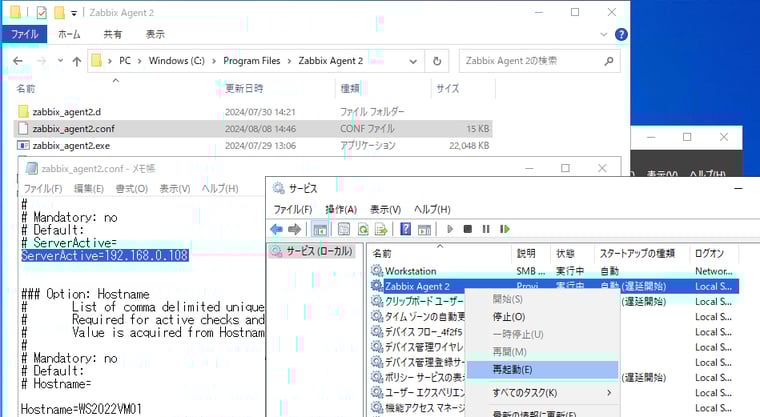Open ヘルプ(H) menu in Services

[432, 209]
